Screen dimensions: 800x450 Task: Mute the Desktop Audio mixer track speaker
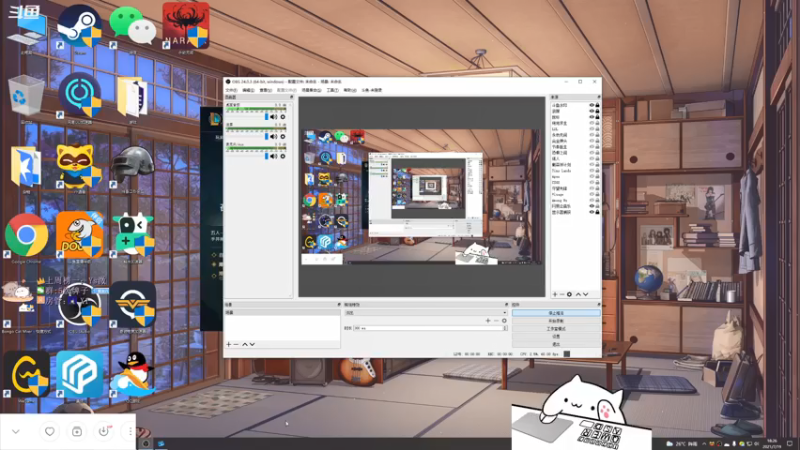coord(273,117)
